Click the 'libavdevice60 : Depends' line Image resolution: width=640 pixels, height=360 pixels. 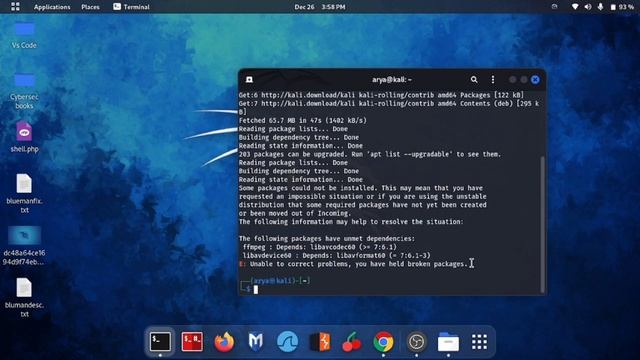336,256
